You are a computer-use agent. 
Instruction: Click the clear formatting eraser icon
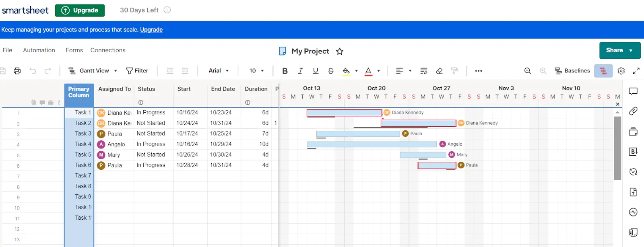439,71
